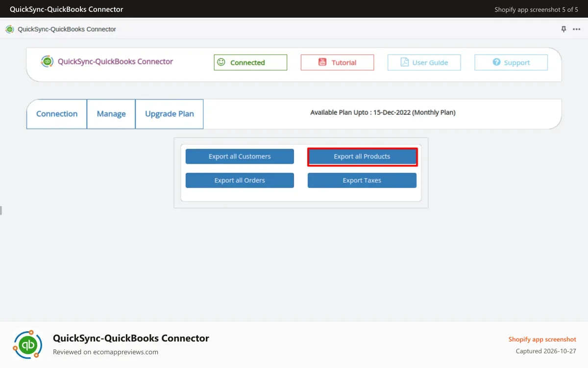Click the bold footer QuickSync-QuickBooks Connector heading
The height and width of the screenshot is (368, 588).
point(131,338)
